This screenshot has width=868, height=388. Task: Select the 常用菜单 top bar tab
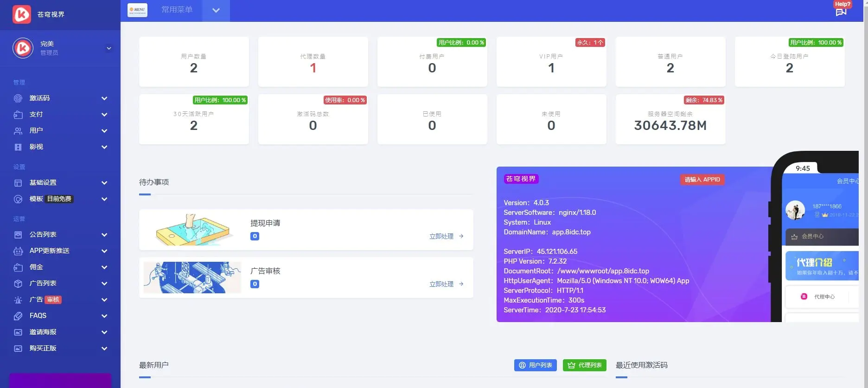click(x=177, y=10)
